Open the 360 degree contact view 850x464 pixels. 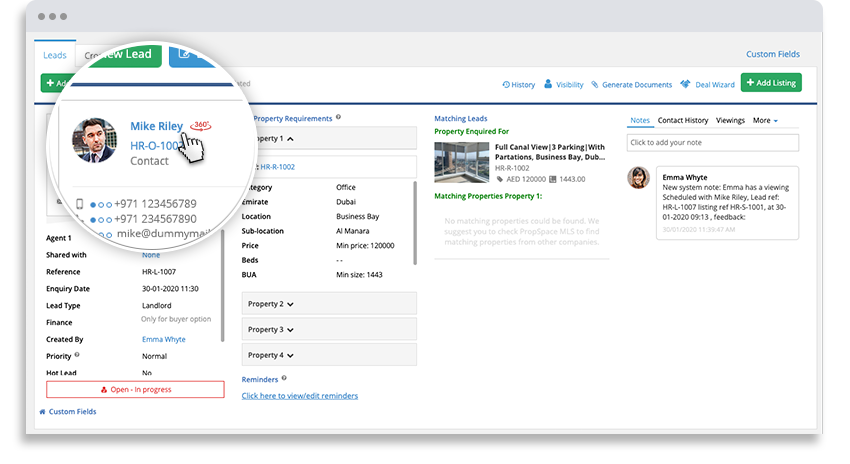[x=201, y=126]
